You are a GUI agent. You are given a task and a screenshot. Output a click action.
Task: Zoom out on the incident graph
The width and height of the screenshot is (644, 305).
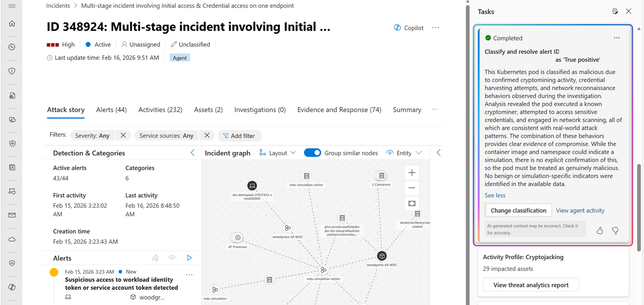click(x=412, y=188)
